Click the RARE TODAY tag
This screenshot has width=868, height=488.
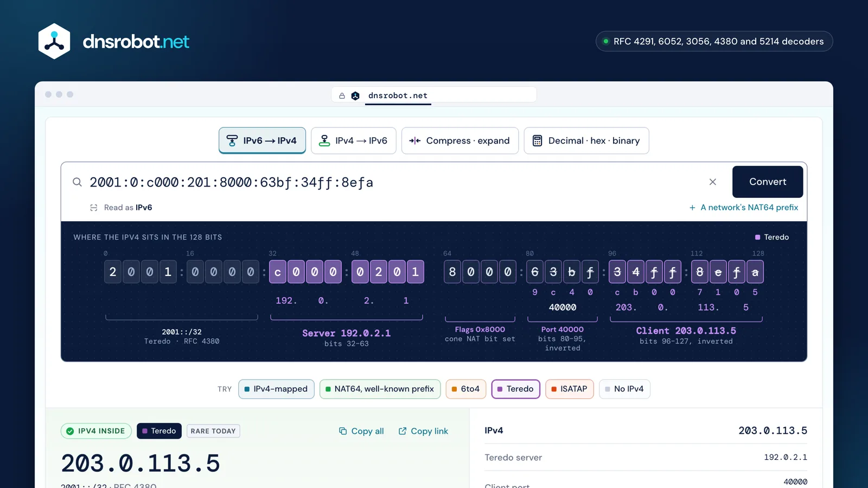pos(213,431)
